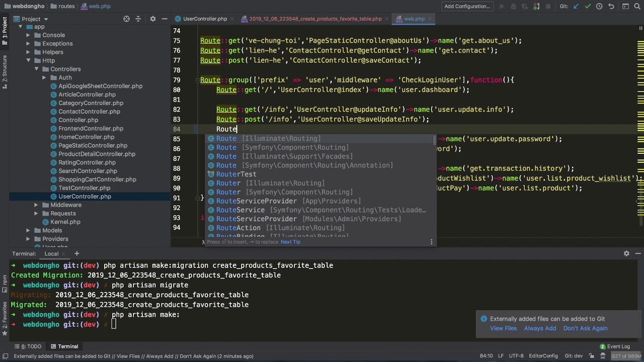The height and width of the screenshot is (362, 644).
Task: Click locate-current-file target icon in Project panel
Action: click(126, 19)
